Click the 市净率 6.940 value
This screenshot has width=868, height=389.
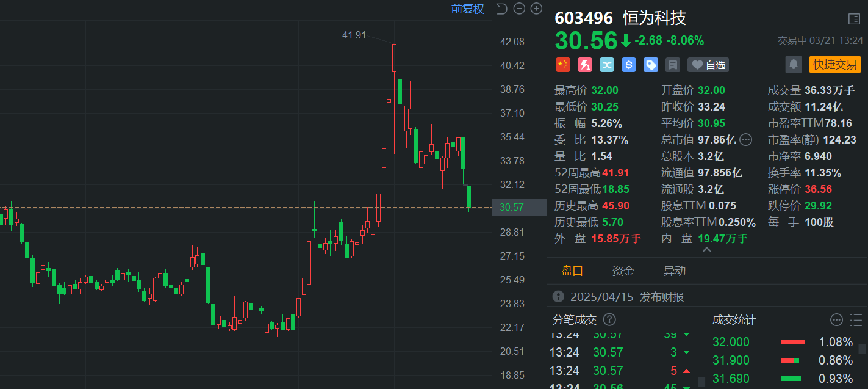tap(818, 156)
